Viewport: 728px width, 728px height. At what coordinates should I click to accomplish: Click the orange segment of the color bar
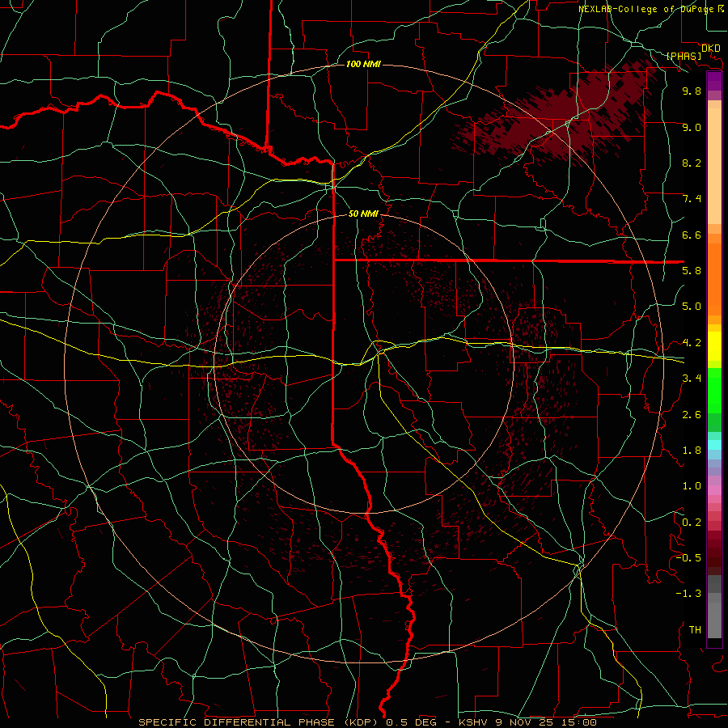[x=714, y=278]
